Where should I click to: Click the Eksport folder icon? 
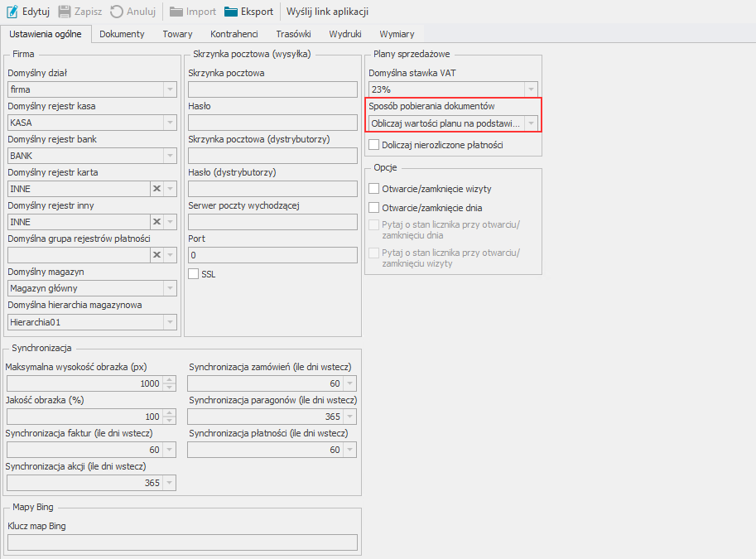(231, 12)
